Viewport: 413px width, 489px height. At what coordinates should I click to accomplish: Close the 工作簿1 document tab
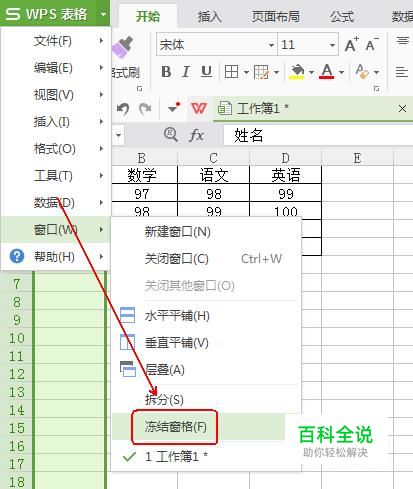402,108
